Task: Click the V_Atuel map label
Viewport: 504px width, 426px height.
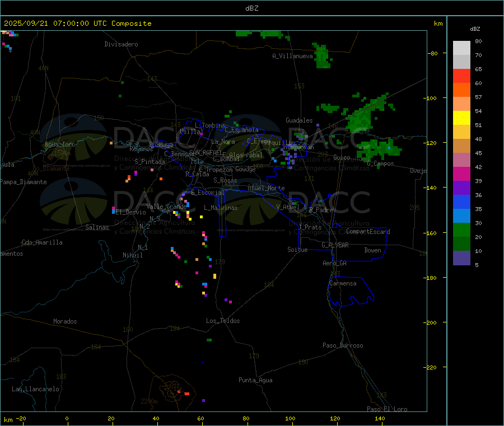Action: pyautogui.click(x=288, y=207)
